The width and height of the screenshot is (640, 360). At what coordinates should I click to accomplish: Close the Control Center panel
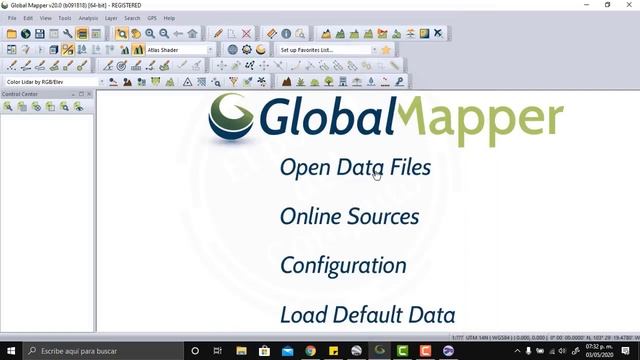pos(89,94)
